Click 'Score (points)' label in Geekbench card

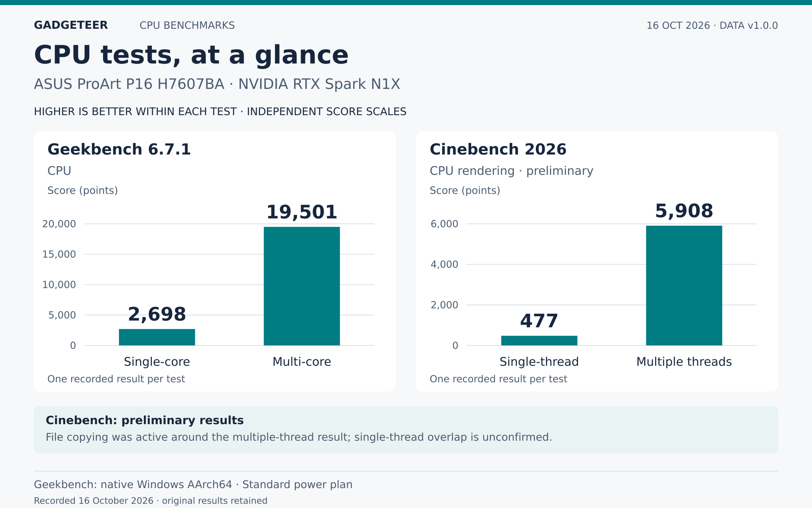tap(82, 190)
